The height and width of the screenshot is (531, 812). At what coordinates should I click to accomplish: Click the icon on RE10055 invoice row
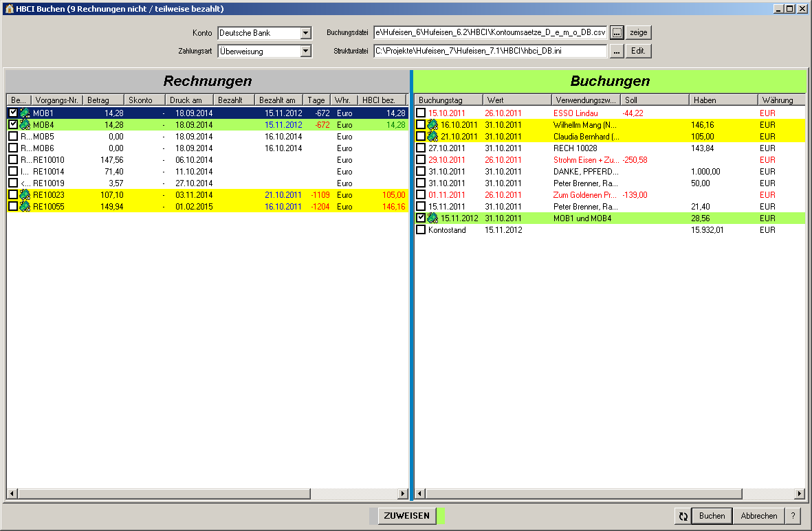tap(25, 206)
